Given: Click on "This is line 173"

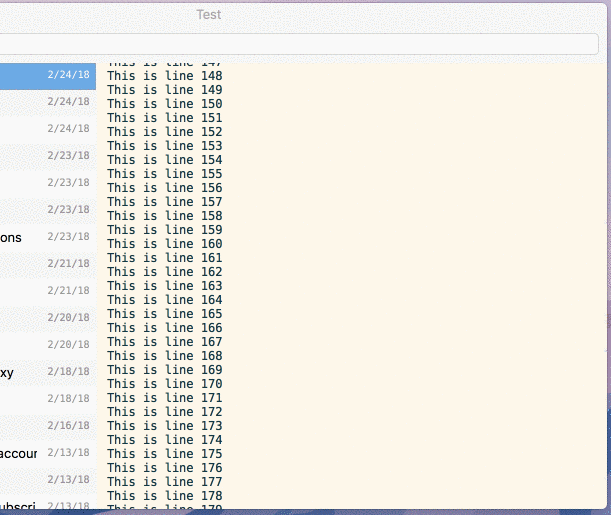Looking at the screenshot, I should click(x=165, y=426).
